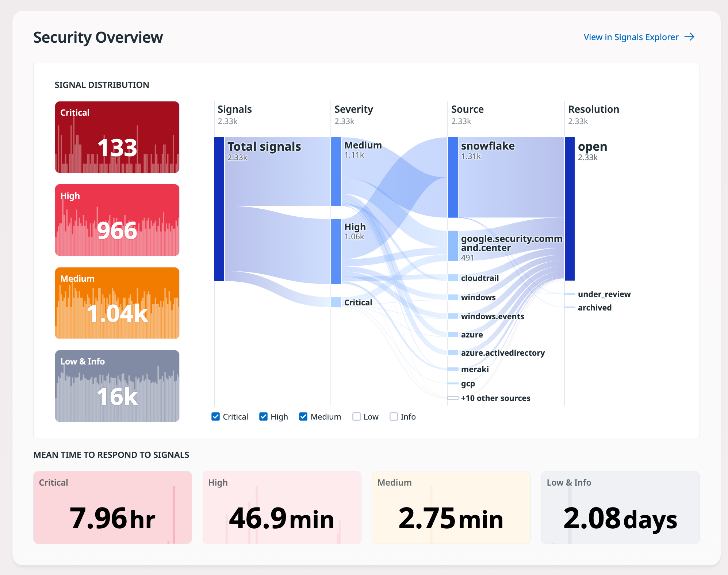Screen dimensions: 728x575
Task: Click the snowflake source node
Action: coord(453,177)
